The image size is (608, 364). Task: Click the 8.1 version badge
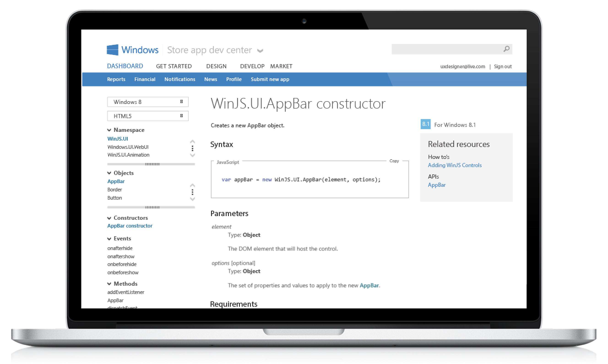tap(426, 124)
